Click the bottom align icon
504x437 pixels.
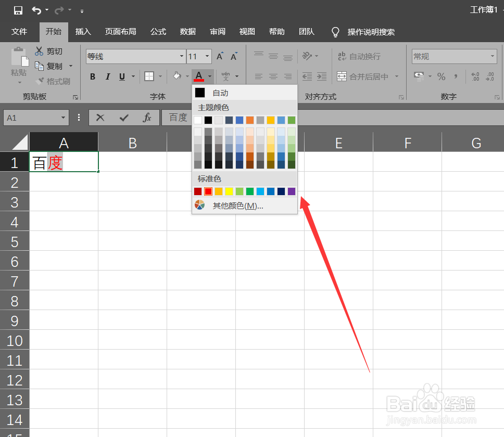pos(288,57)
